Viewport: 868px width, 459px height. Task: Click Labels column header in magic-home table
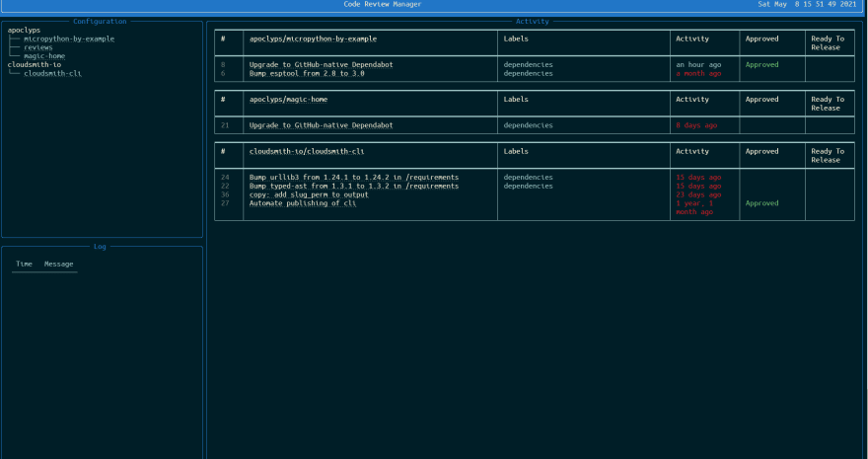click(x=516, y=100)
